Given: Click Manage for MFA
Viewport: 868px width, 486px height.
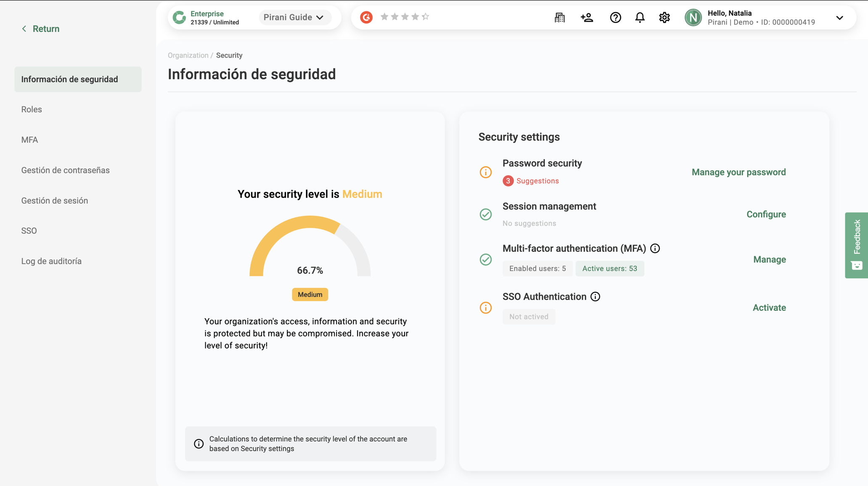Looking at the screenshot, I should coord(770,259).
